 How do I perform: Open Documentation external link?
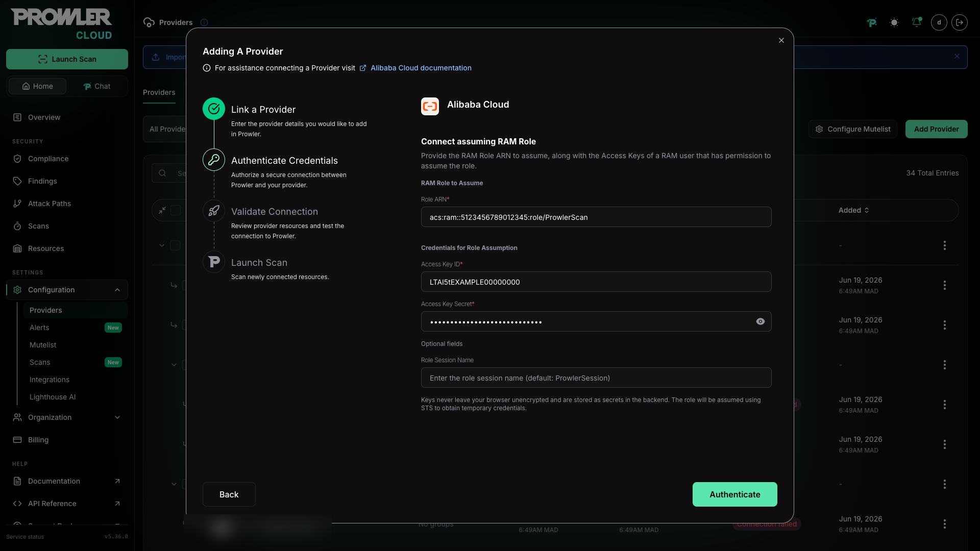(x=67, y=481)
